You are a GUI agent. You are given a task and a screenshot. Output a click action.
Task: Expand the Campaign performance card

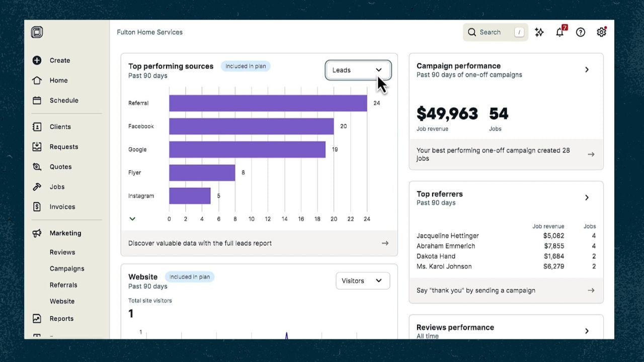click(587, 70)
